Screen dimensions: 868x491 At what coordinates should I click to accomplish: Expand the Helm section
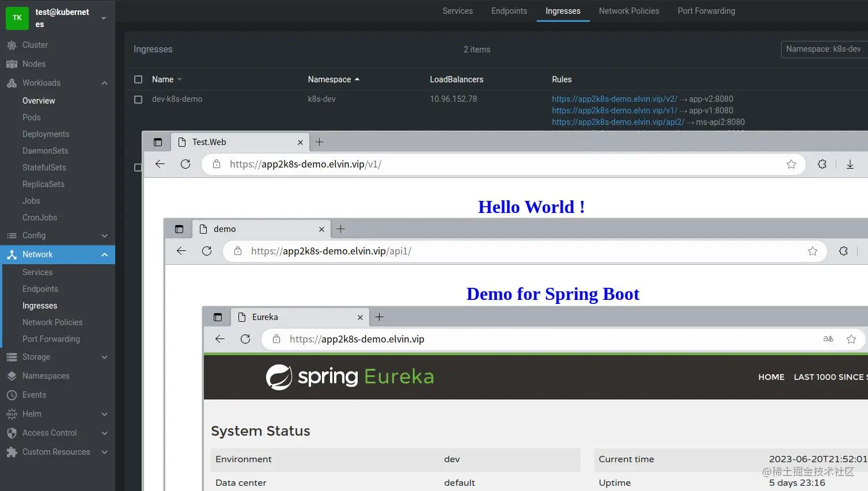point(104,414)
